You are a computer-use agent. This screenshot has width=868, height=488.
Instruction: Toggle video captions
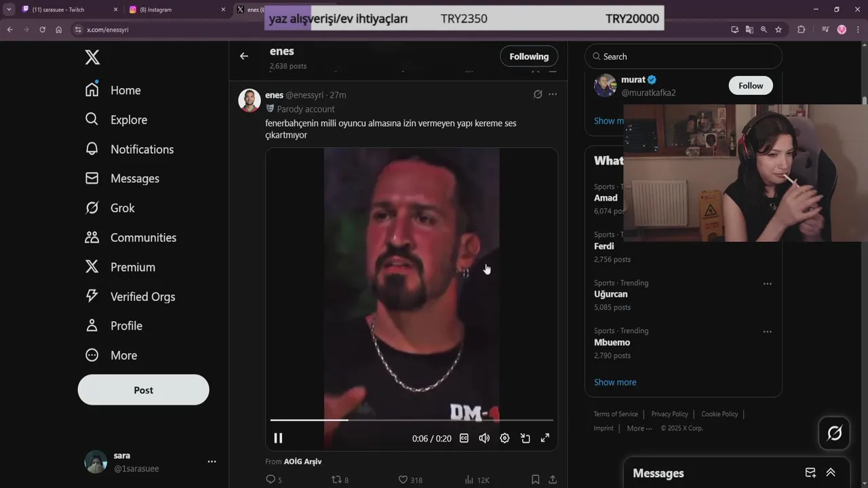[464, 439]
